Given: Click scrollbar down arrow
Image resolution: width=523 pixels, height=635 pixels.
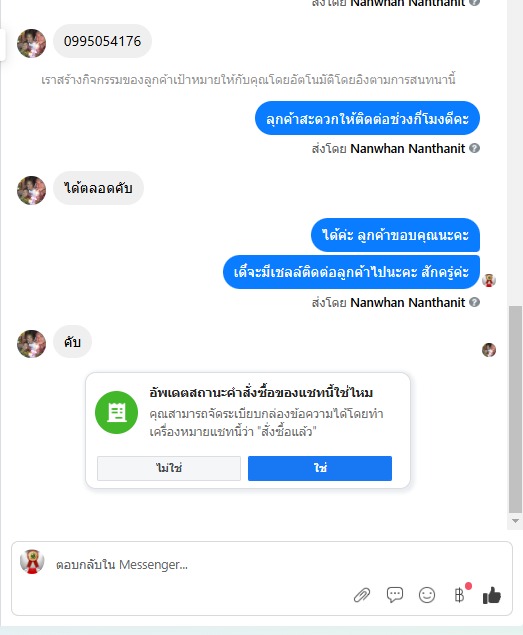Looking at the screenshot, I should click(515, 521).
